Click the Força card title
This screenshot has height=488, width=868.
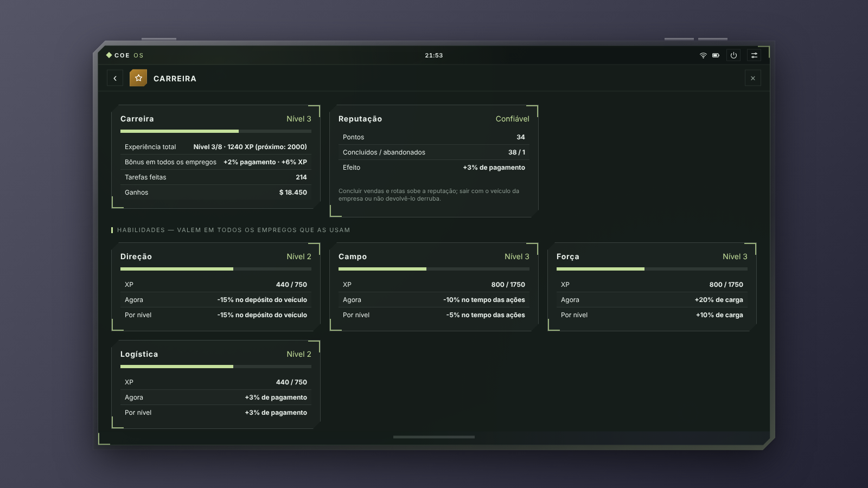click(568, 256)
